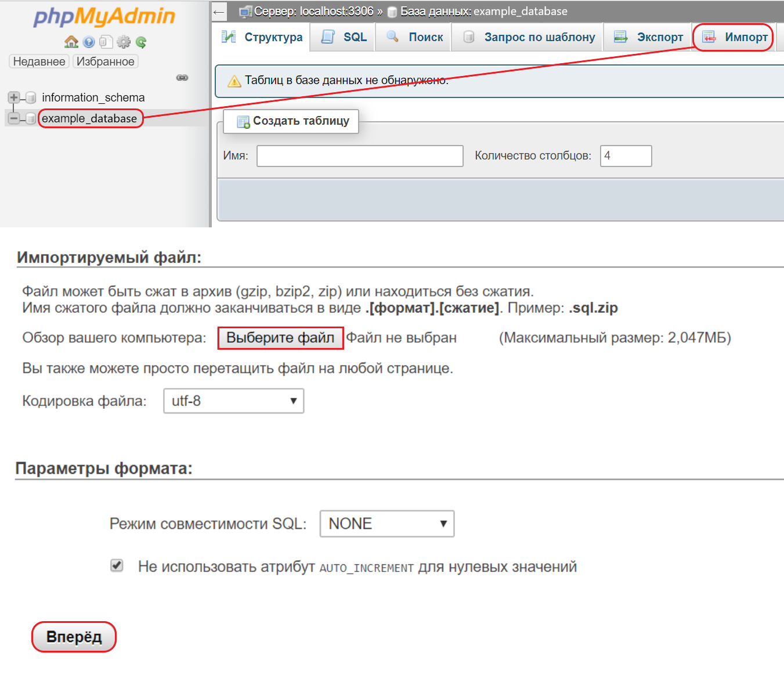Viewport: 784px width, 678px height.
Task: Click the Выберите файл button
Action: coord(280,338)
